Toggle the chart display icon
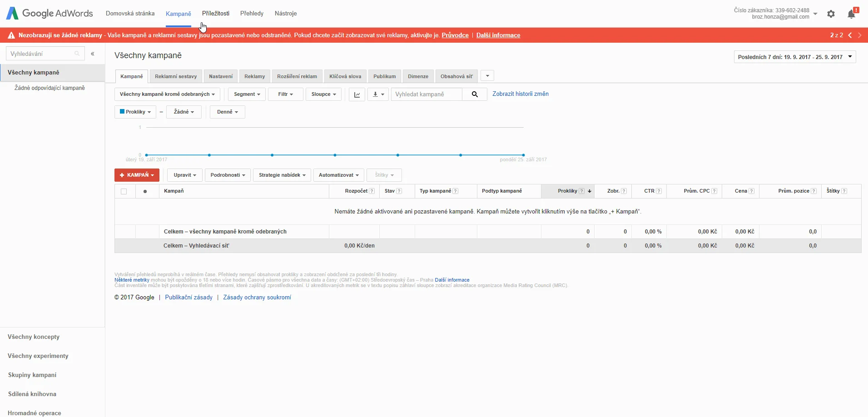 357,94
